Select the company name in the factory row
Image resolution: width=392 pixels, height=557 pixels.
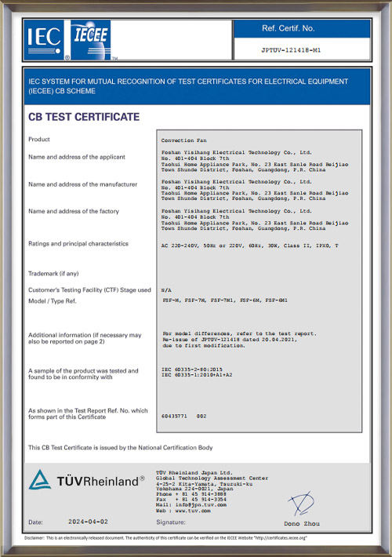237,211
